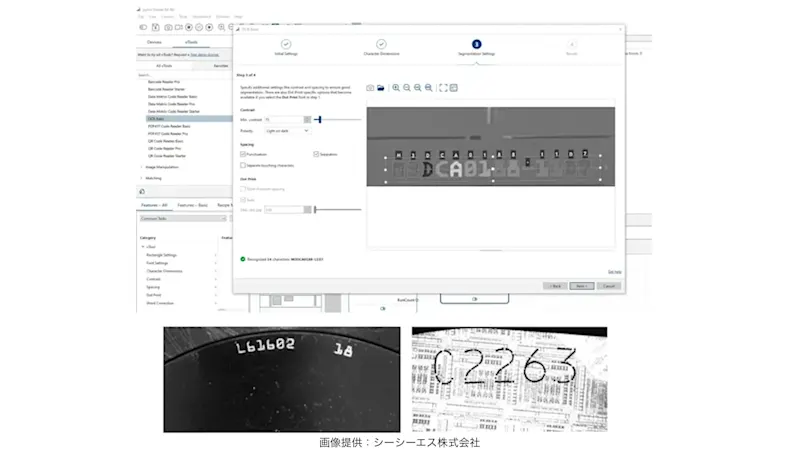This screenshot has width=800, height=450.
Task: Open the Polarity dropdown
Action: [287, 131]
